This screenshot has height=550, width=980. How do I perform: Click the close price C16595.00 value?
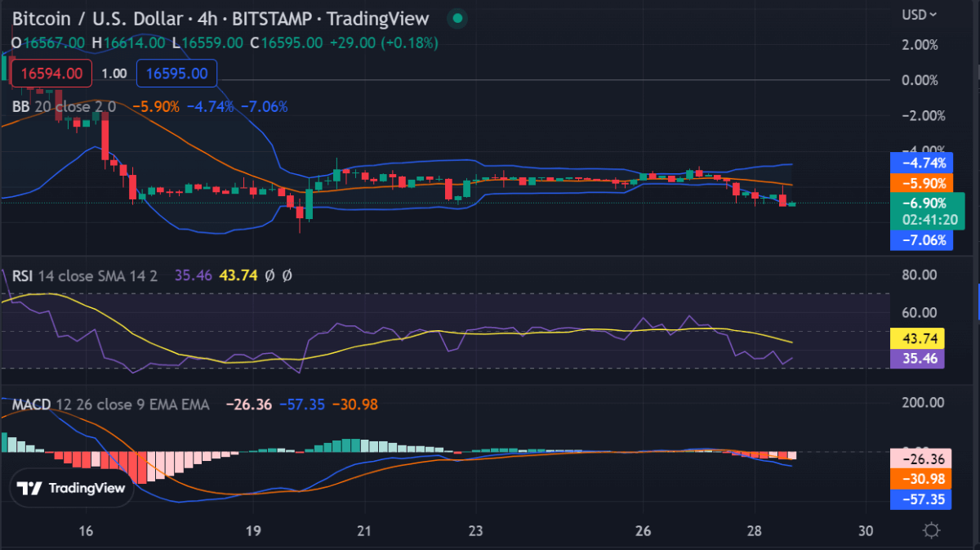pyautogui.click(x=286, y=42)
